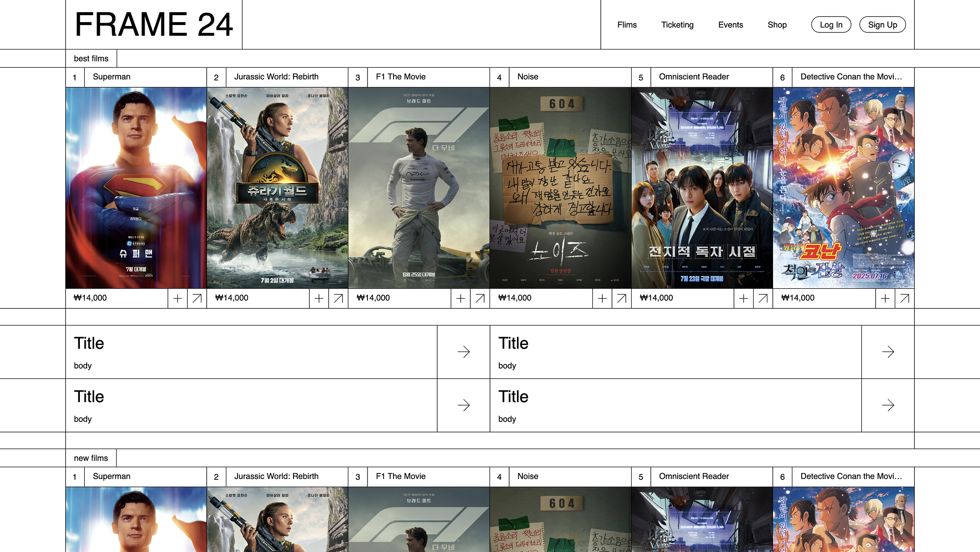980x552 pixels.
Task: Select the best films tab label
Action: click(91, 58)
